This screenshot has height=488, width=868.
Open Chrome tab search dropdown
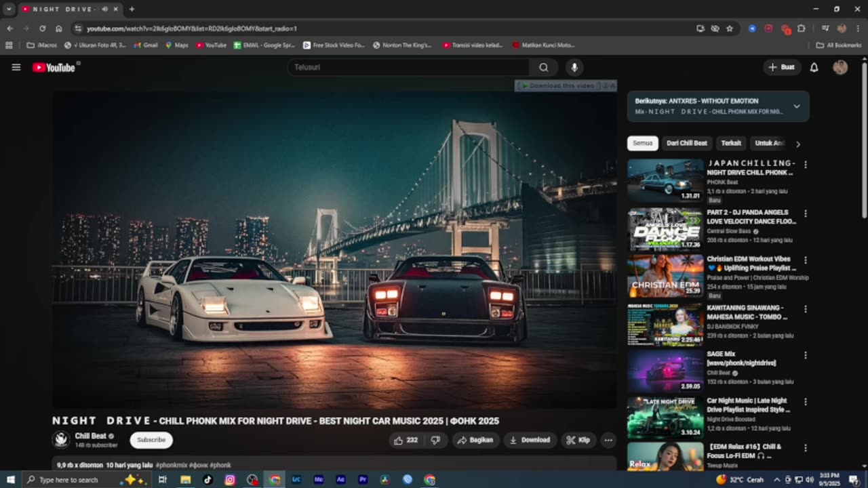9,9
